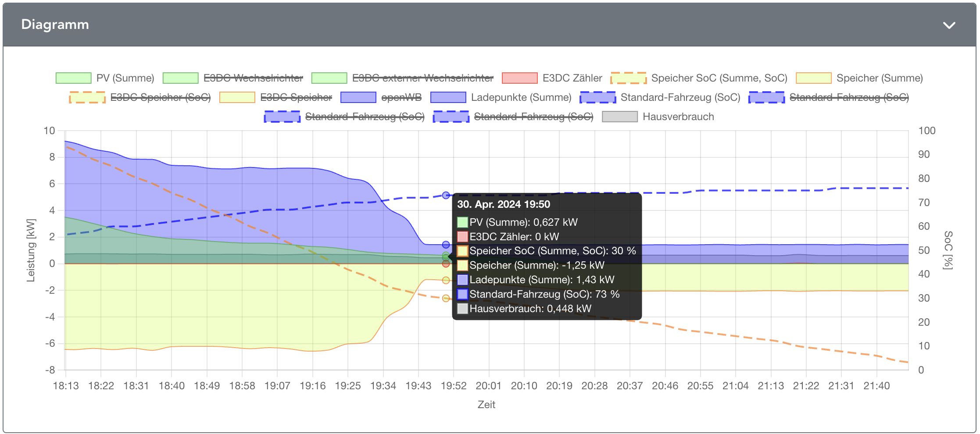Select the Ladepunkte data point marker at 19:50

[446, 245]
